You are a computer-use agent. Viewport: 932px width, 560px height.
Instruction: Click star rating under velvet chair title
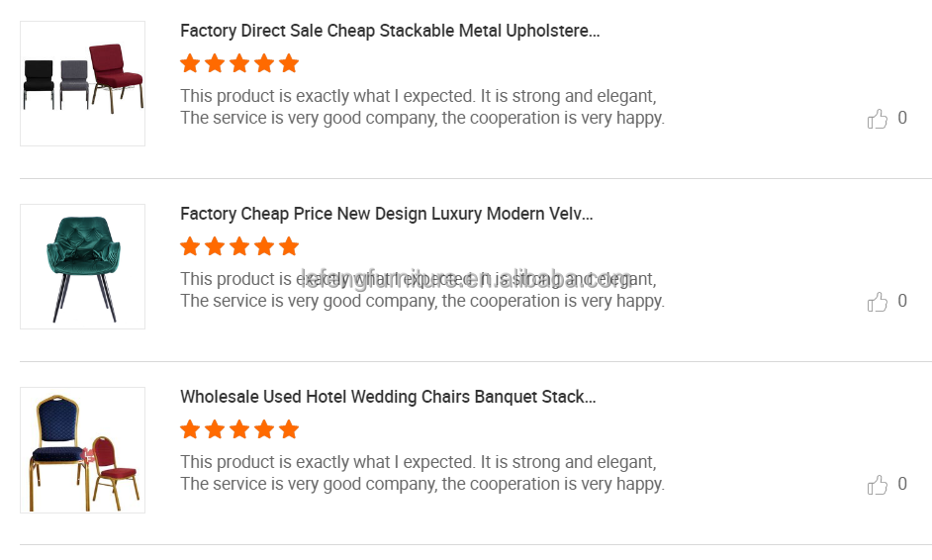click(239, 246)
